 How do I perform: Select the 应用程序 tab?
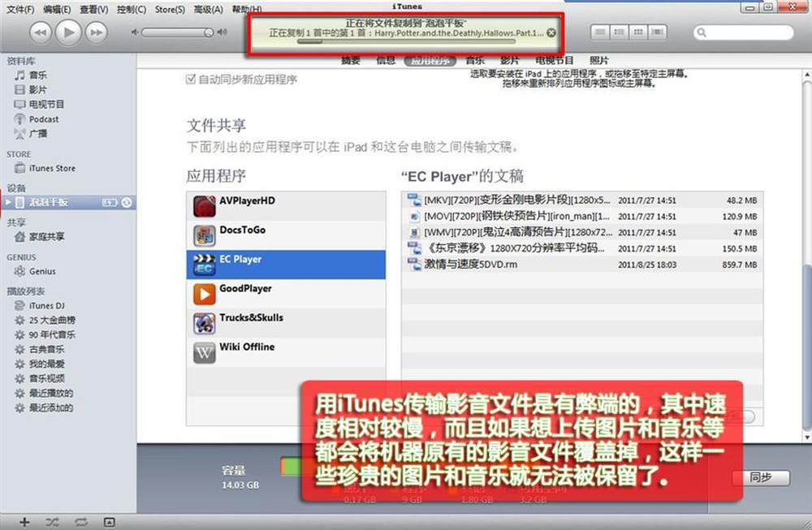(430, 61)
